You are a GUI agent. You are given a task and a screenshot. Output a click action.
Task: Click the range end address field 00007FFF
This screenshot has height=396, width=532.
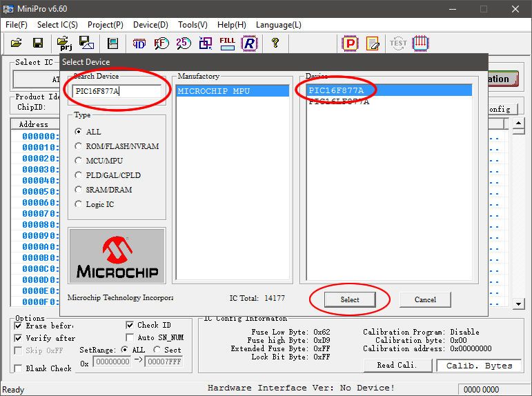(x=164, y=362)
